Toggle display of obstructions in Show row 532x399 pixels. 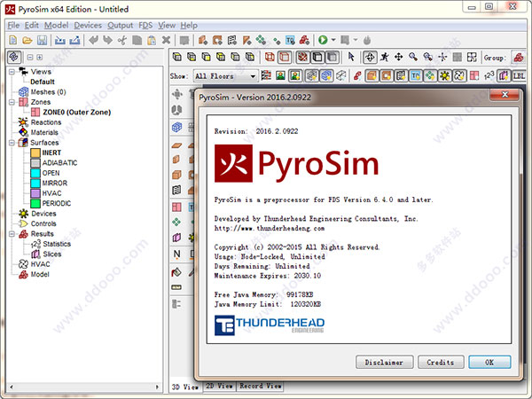(372, 75)
